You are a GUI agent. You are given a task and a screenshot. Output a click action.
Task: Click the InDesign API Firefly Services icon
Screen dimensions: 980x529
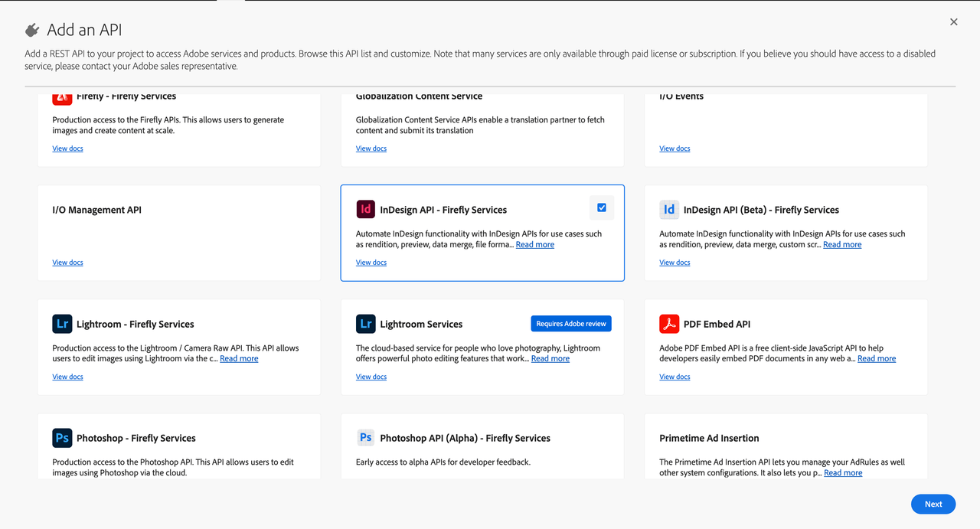[366, 209]
